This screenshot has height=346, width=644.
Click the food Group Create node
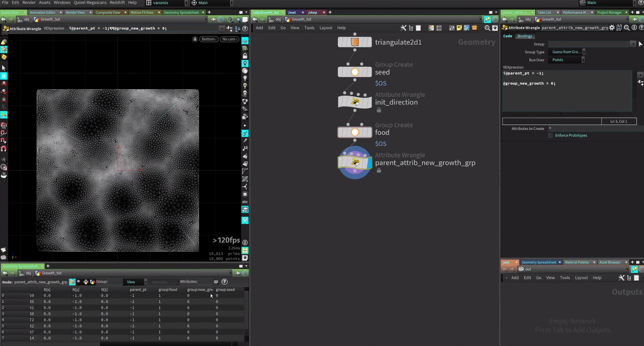(355, 132)
